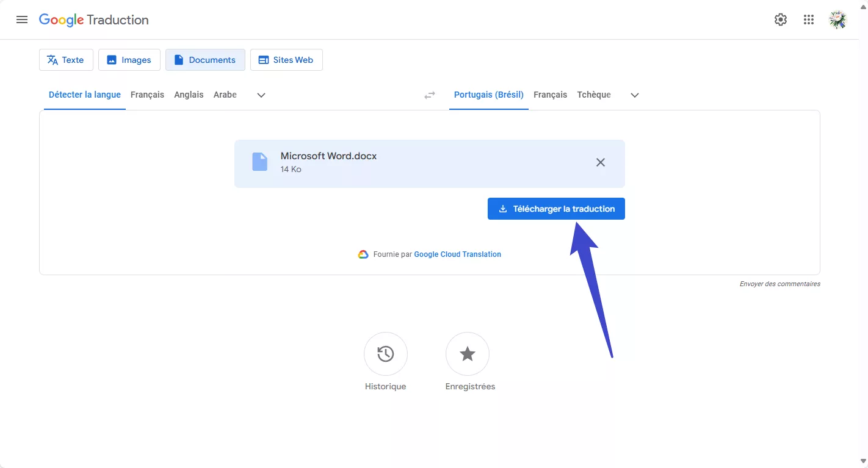Click Envoyer des commentaires

[x=779, y=283]
